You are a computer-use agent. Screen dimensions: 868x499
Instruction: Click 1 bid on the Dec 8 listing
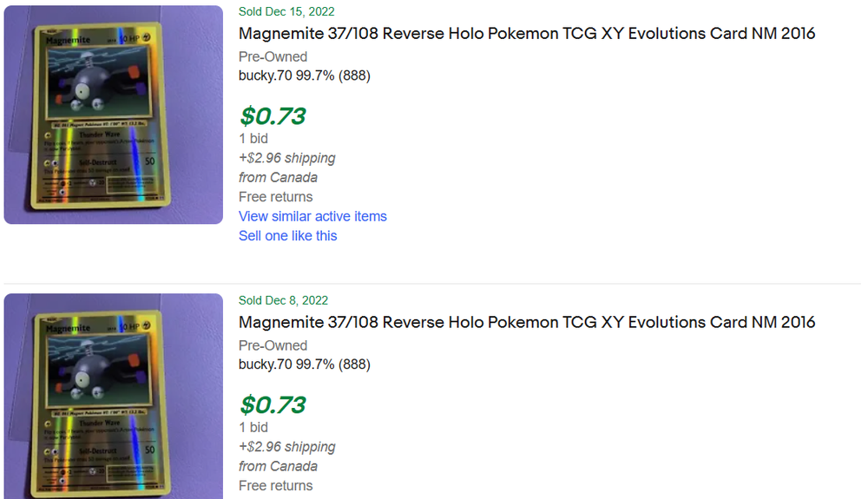click(253, 427)
